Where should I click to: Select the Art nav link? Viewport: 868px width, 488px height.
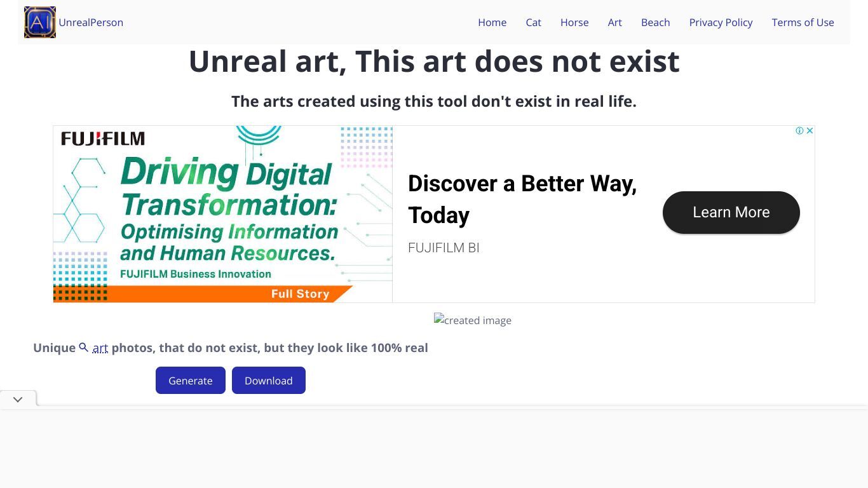point(614,22)
